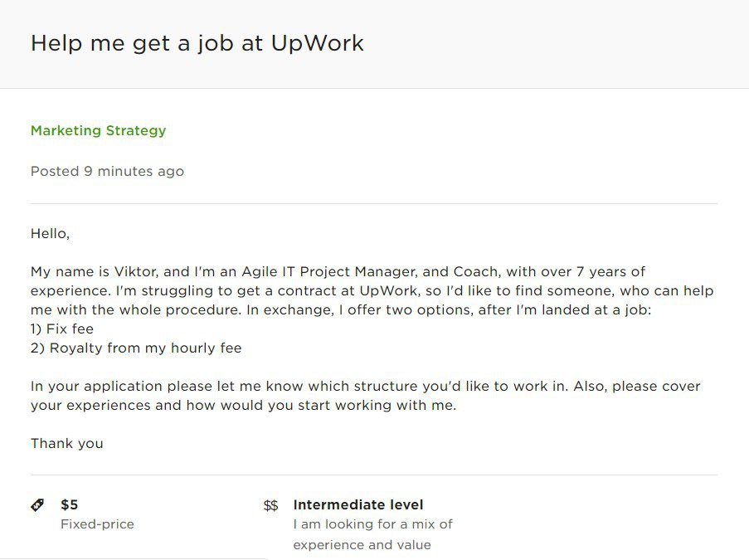Click the divider line above the budget details
The height and width of the screenshot is (560, 749).
[x=373, y=475]
